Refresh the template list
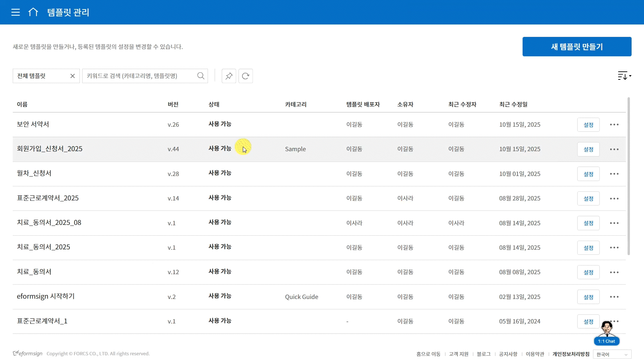The image size is (644, 362). tap(246, 76)
